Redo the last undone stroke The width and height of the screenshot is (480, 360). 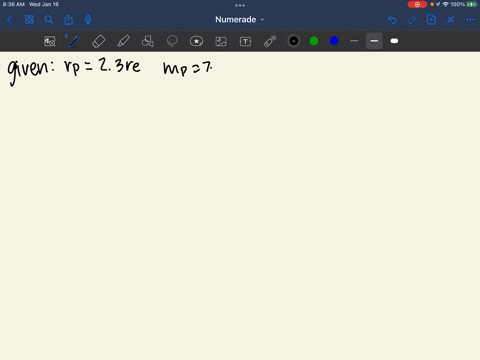point(412,20)
